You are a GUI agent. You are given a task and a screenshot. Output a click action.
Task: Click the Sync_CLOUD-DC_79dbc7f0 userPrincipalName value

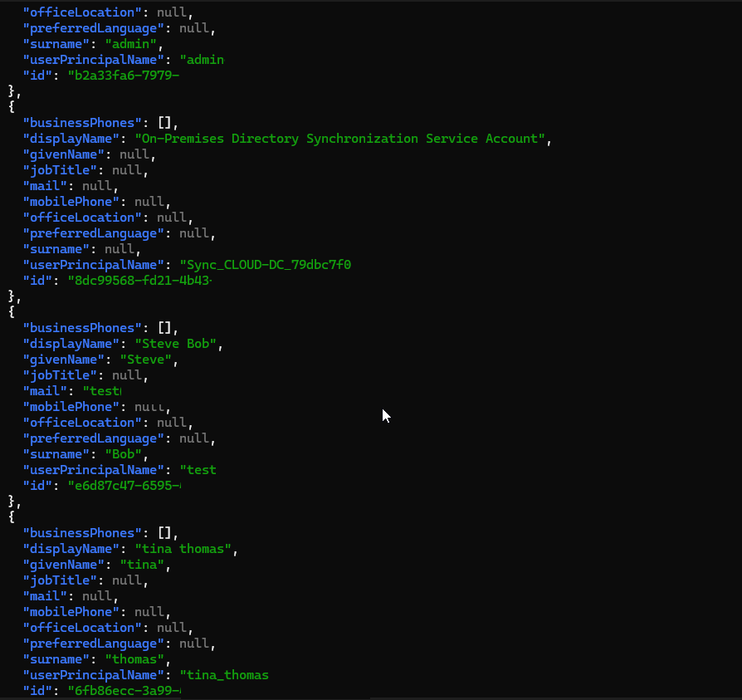click(x=266, y=265)
